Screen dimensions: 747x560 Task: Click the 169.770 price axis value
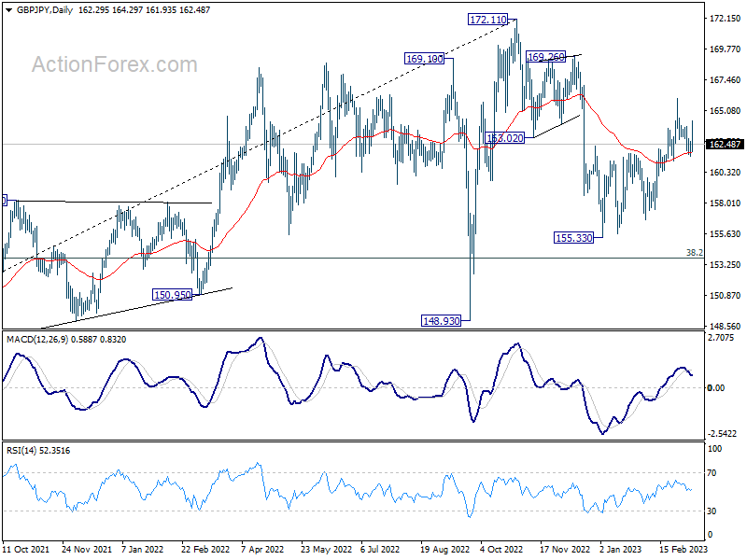726,49
